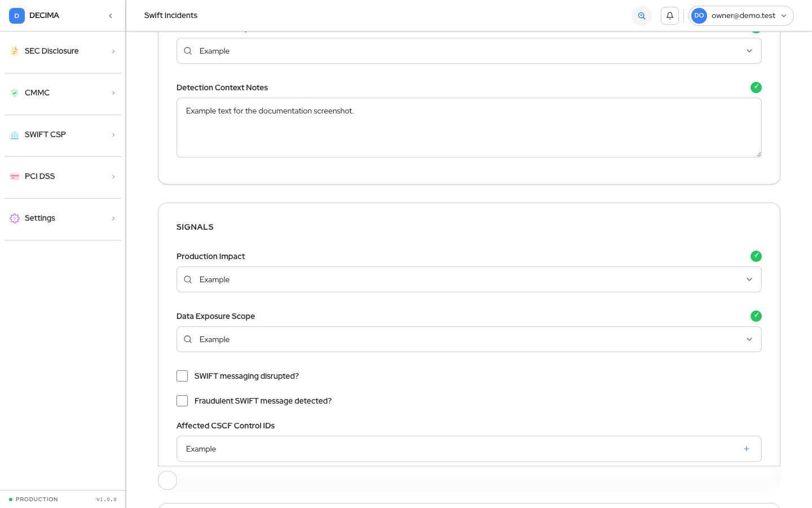Click the SWIFT CSP bank icon
Image resolution: width=812 pixels, height=508 pixels.
coord(15,135)
